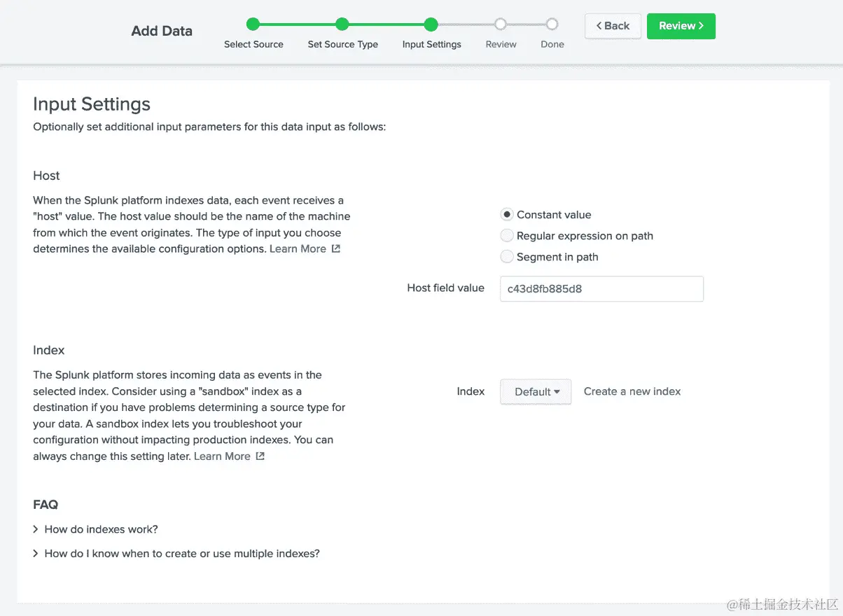Click the Select Source step circle
This screenshot has height=616, width=843.
tap(253, 24)
